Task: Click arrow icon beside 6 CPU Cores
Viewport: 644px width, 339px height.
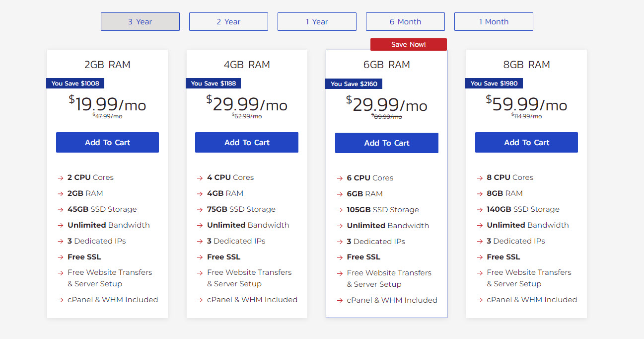Action: [340, 178]
